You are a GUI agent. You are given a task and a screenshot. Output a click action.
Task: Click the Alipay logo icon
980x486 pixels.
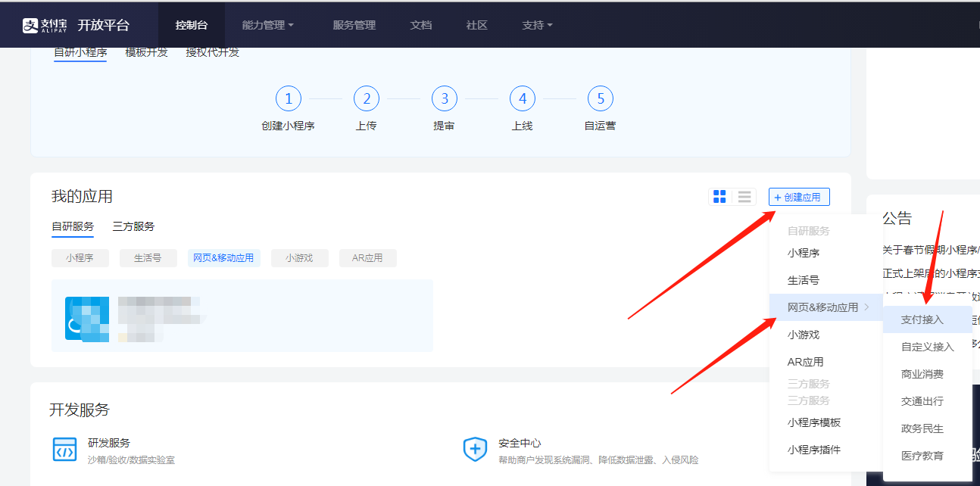click(x=30, y=25)
